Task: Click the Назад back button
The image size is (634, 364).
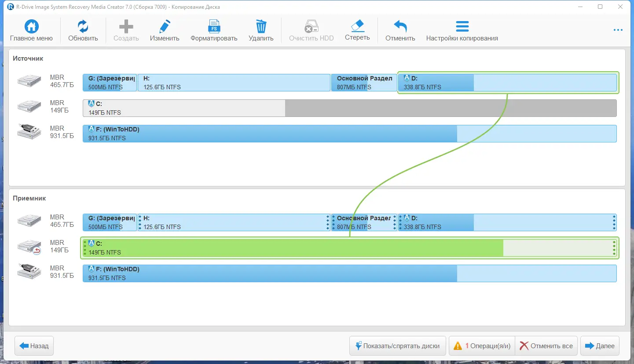Action: (34, 346)
